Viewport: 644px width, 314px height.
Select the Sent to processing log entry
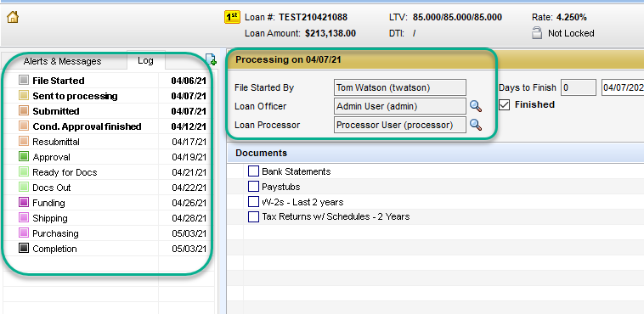(109, 96)
